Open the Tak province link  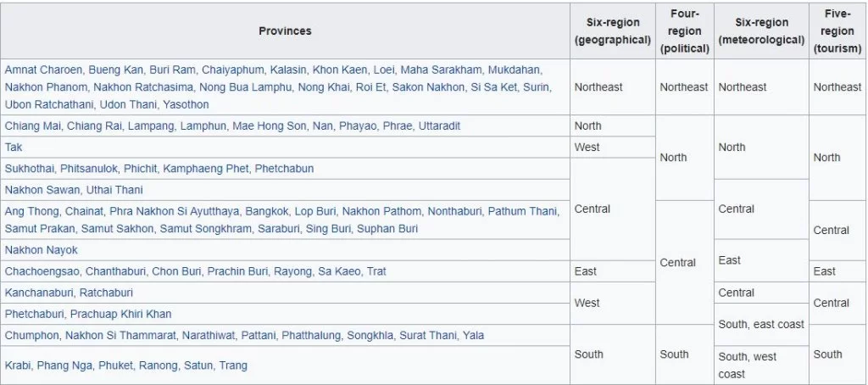(14, 147)
